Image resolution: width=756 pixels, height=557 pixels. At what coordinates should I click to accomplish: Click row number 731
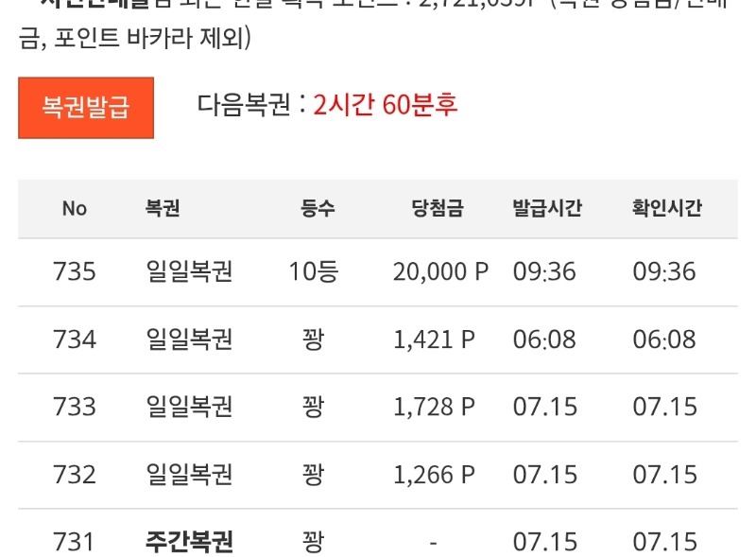(74, 542)
